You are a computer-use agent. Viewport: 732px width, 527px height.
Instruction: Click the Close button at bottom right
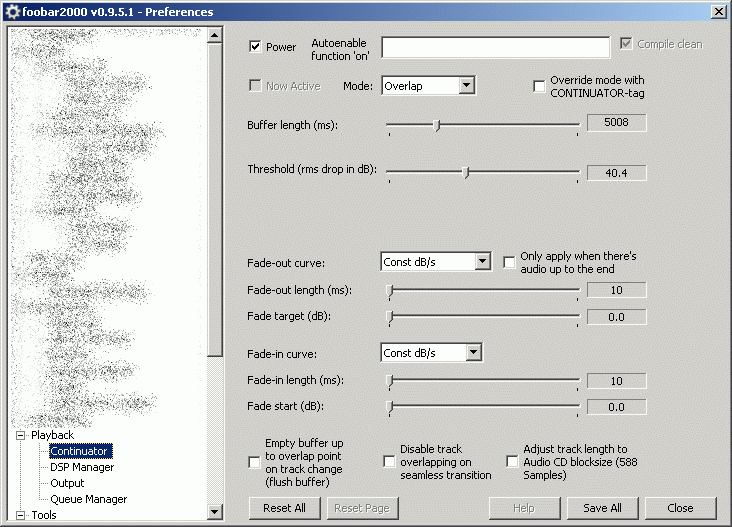[x=680, y=508]
